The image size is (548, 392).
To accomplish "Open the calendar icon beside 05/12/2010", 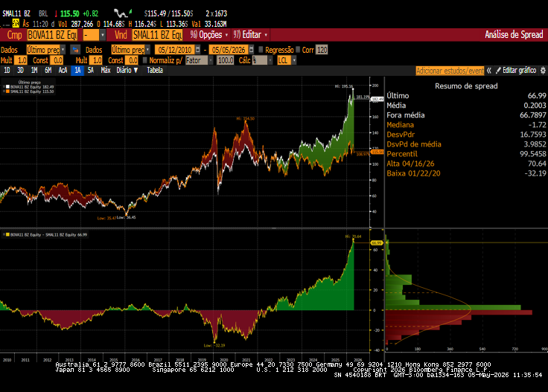I will [198, 50].
